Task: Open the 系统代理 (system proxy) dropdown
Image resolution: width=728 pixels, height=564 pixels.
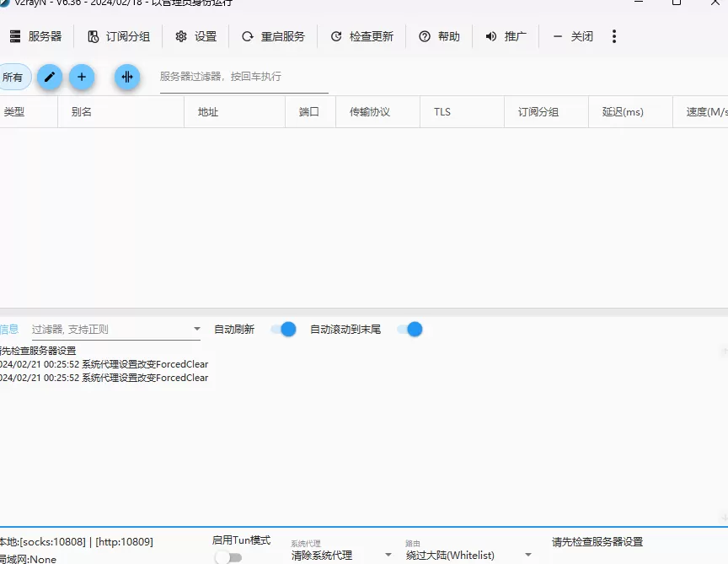Action: (x=387, y=555)
